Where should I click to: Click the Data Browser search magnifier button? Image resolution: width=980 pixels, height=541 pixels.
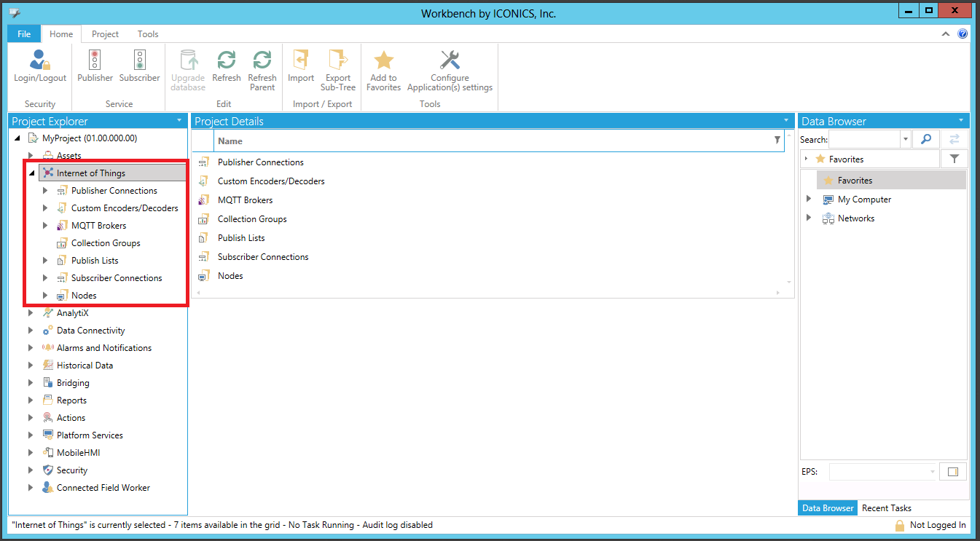pos(925,139)
